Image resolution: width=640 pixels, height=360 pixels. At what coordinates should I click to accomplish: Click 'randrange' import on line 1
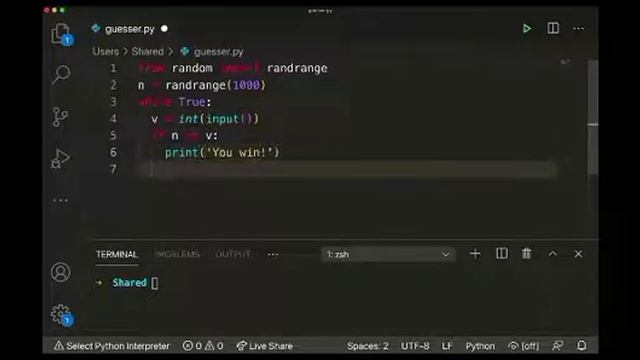point(297,68)
